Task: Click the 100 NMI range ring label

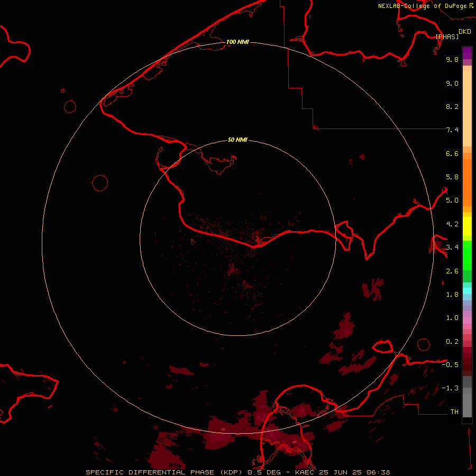Action: click(237, 42)
